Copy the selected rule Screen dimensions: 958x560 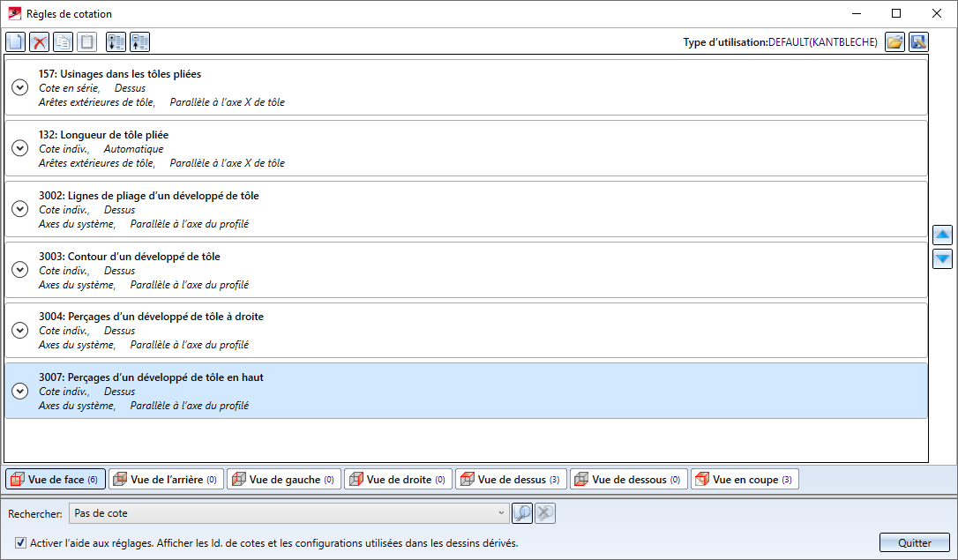point(63,42)
